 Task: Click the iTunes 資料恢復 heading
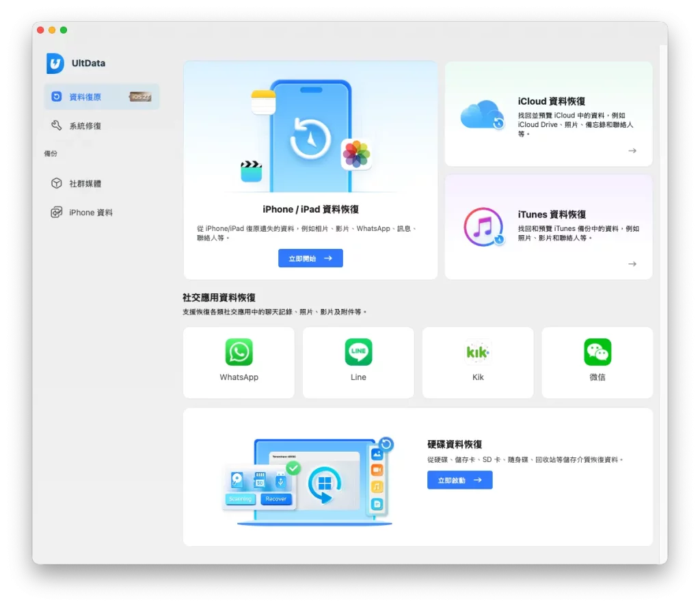tap(552, 214)
